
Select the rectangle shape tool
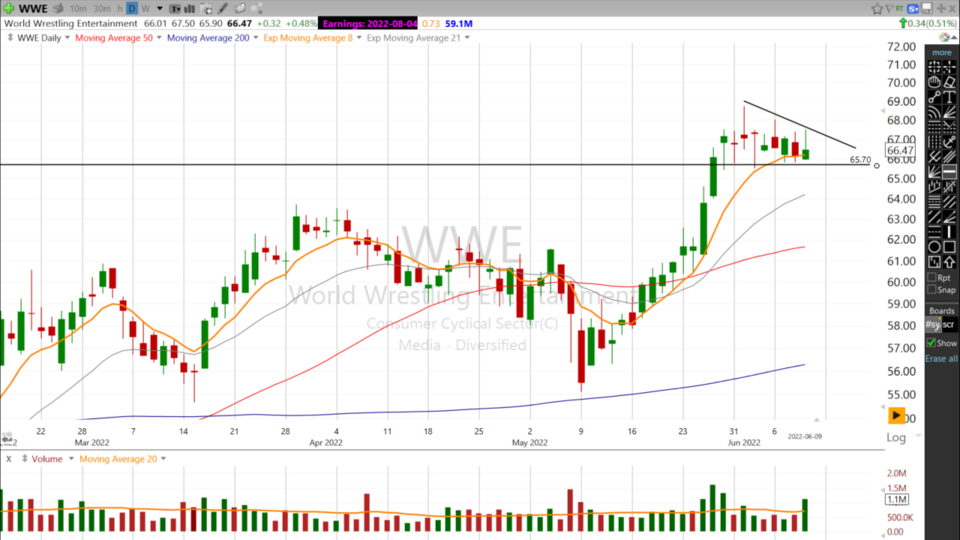coord(950,246)
